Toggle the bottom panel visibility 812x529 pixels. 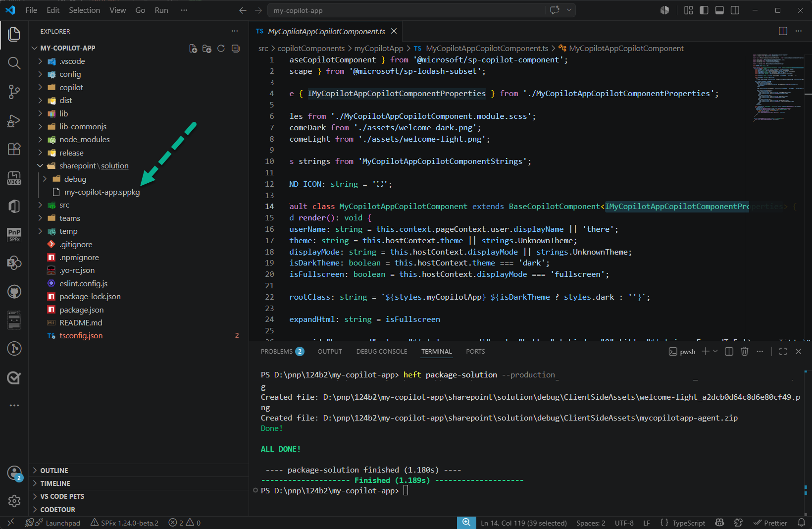[719, 10]
